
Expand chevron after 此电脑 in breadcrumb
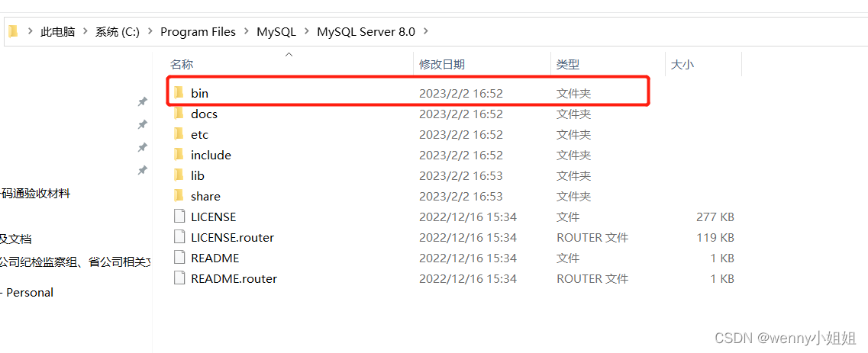(x=85, y=31)
